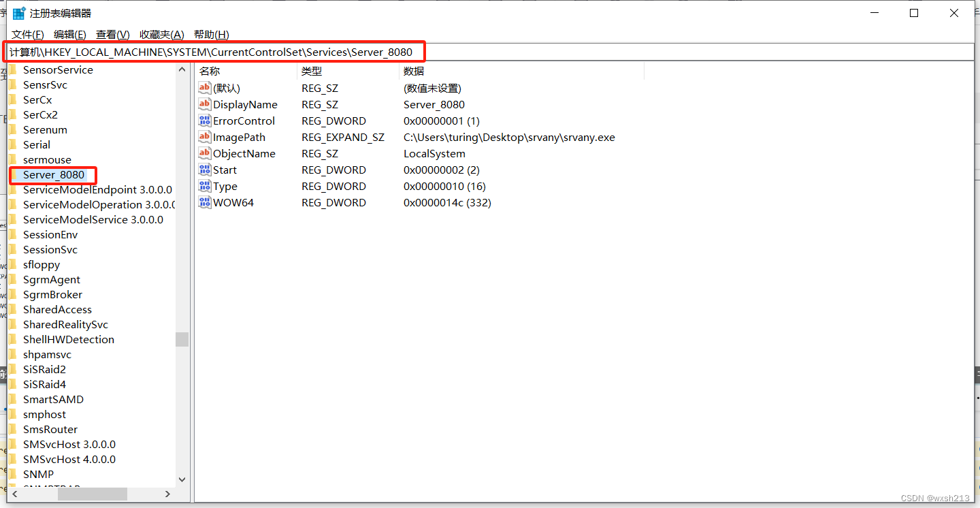Click the tree scroll down arrow
The width and height of the screenshot is (980, 508).
pos(182,480)
